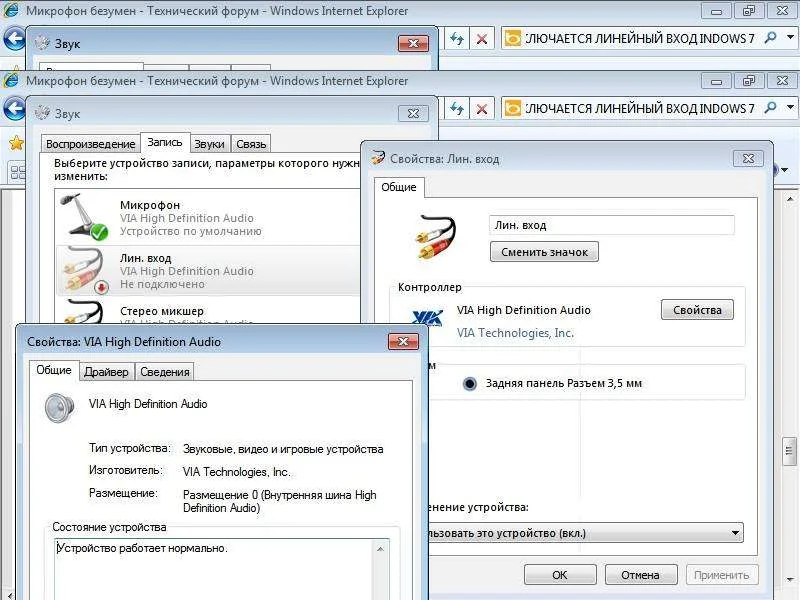Click the Отмена button
800x600 pixels.
coord(640,575)
